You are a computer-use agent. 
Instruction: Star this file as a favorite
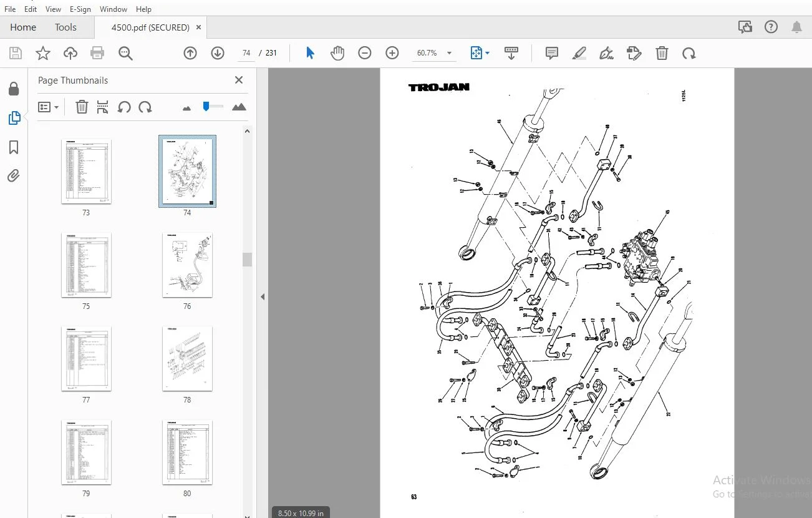43,53
